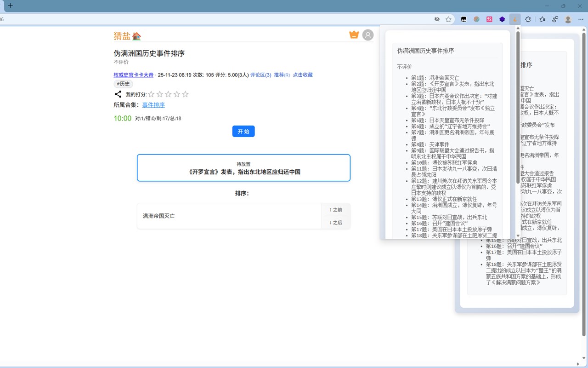Click the pending card 《开罗宣言》发表
The image size is (588, 368).
pyautogui.click(x=243, y=168)
